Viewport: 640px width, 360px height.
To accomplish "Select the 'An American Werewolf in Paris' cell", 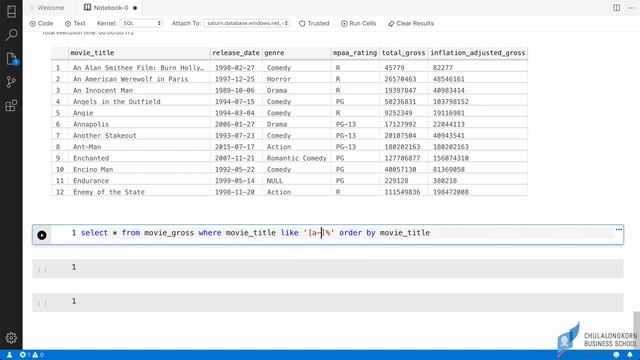I will (x=139, y=79).
